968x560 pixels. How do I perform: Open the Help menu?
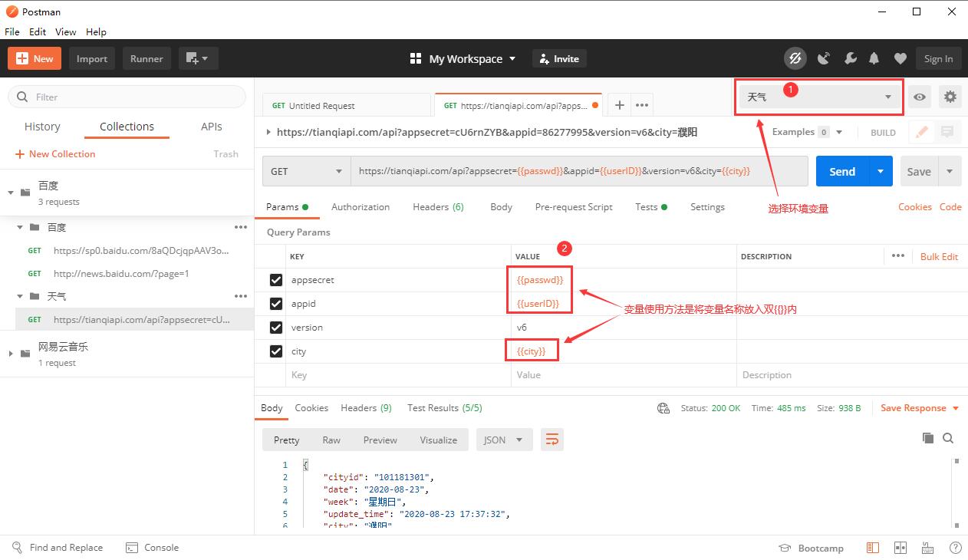click(x=96, y=31)
